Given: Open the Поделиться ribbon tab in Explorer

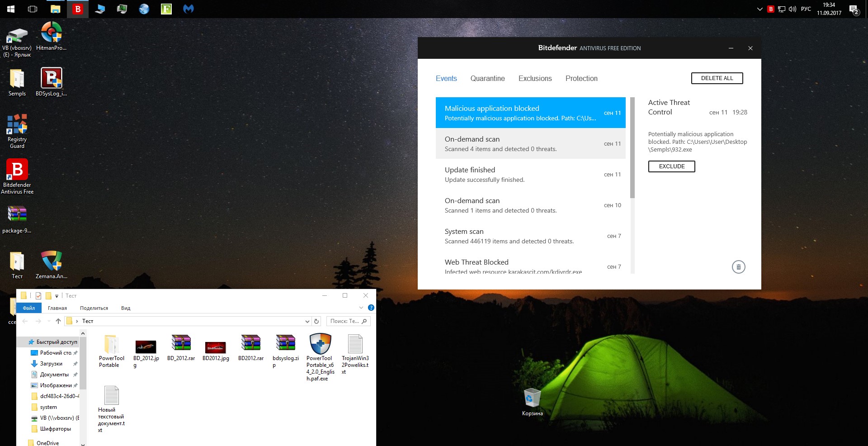Looking at the screenshot, I should click(94, 308).
